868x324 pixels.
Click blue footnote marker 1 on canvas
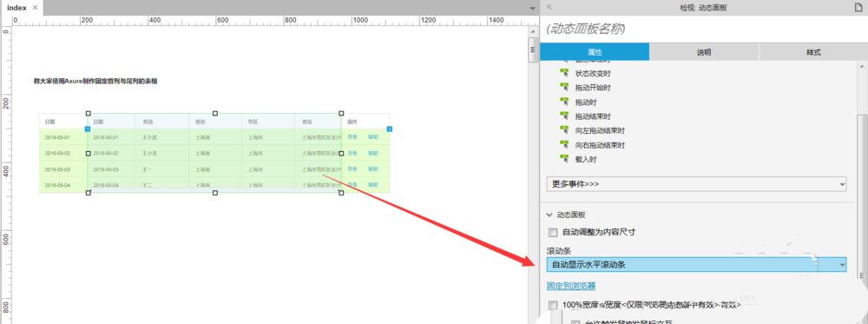[88, 129]
